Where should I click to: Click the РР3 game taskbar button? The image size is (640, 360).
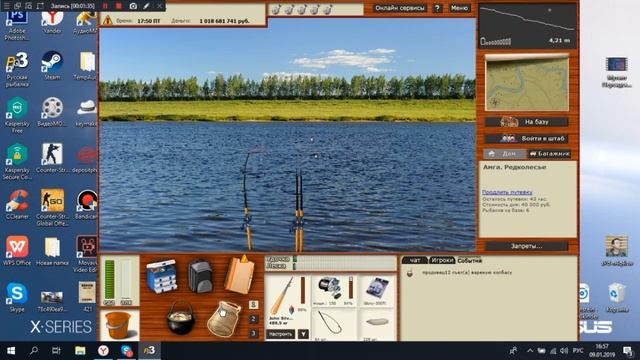point(149,351)
